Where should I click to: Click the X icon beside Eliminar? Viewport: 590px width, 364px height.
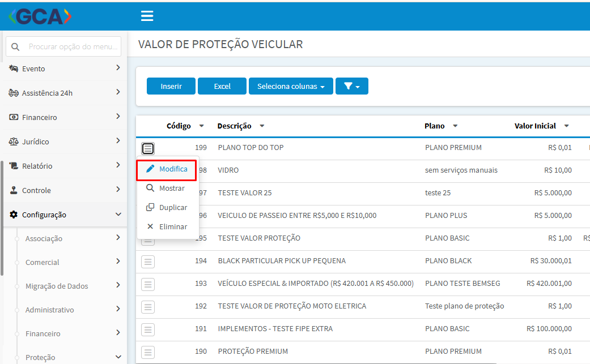point(150,226)
